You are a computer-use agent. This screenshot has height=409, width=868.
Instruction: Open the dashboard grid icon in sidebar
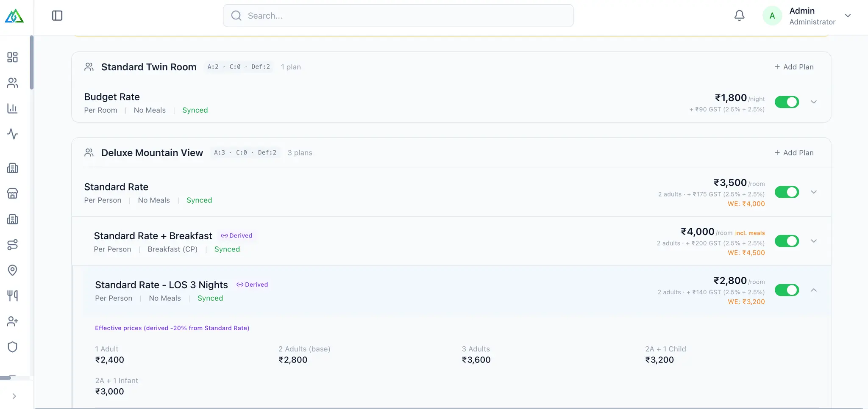(13, 57)
